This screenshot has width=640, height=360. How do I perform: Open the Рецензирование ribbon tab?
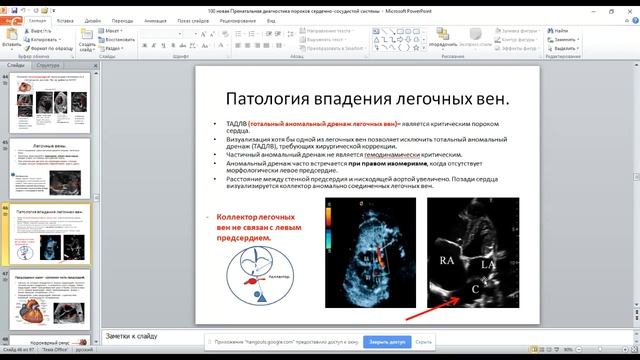(x=238, y=21)
